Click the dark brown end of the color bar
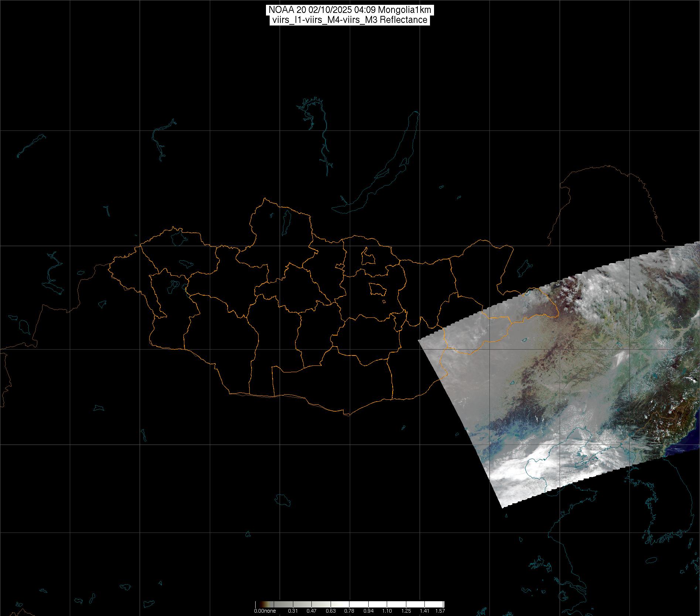This screenshot has width=700, height=616. (257, 605)
